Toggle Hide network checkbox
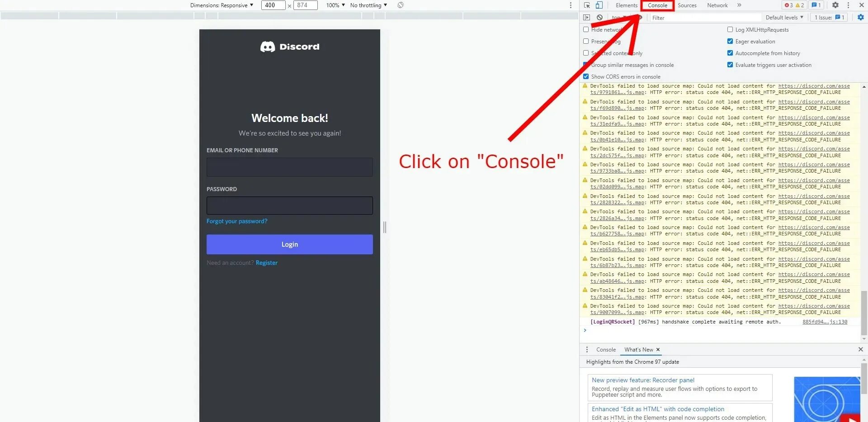 tap(586, 29)
